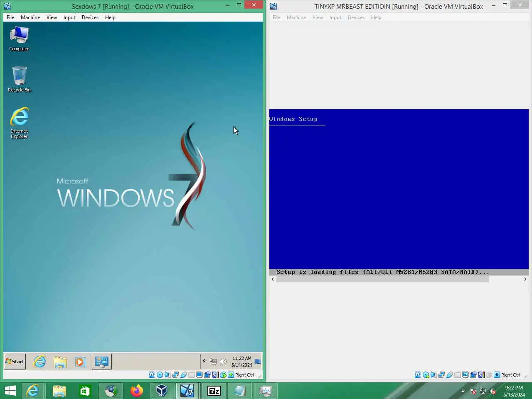Click the audio indicator in Sexdows 7 status bar
Image resolution: width=532 pixels, height=399 pixels.
tap(167, 375)
